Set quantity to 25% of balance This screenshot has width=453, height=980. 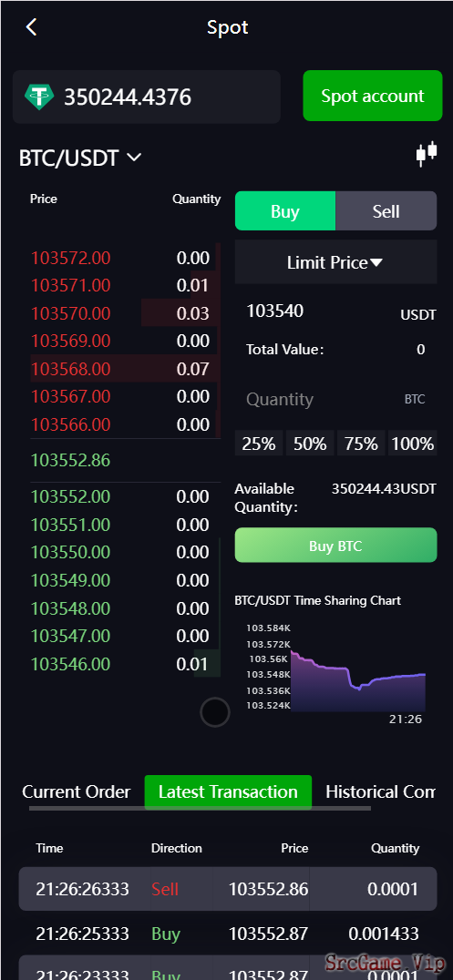click(259, 444)
